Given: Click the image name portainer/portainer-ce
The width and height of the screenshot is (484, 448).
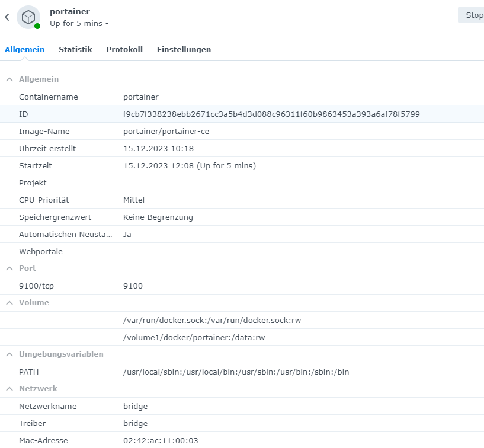Looking at the screenshot, I should click(x=166, y=132).
